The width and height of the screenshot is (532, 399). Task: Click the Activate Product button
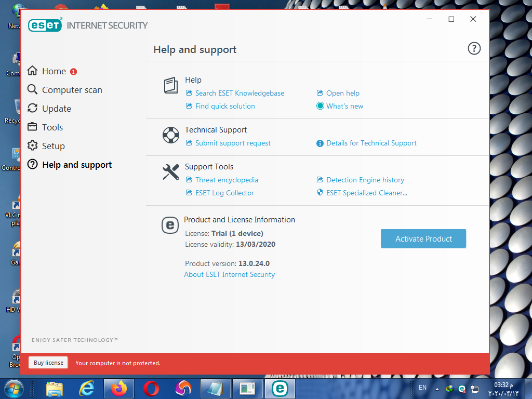tap(423, 238)
